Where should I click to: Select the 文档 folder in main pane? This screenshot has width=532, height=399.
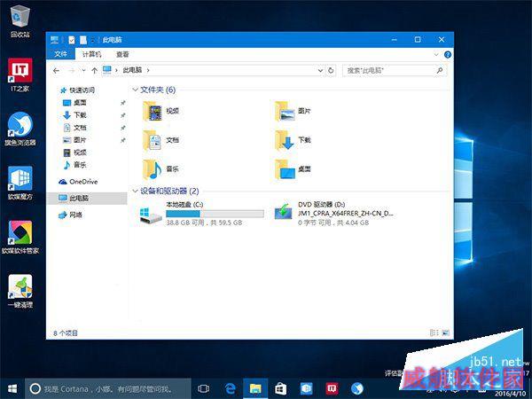pos(161,140)
